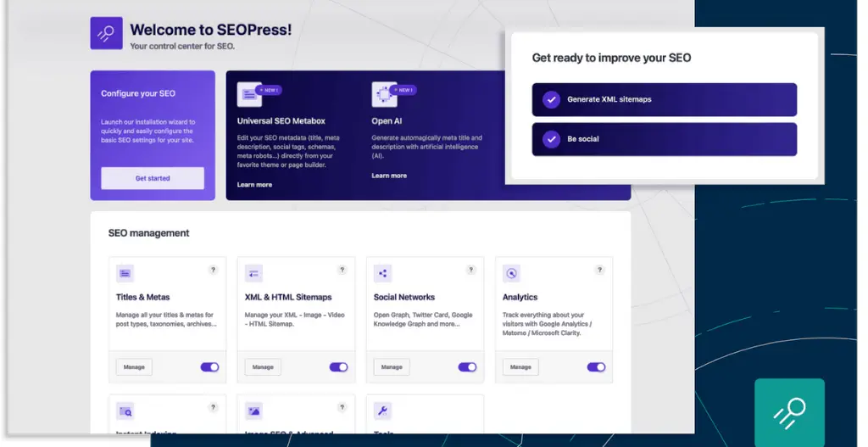Click the teal SEOPress badge icon
868x447 pixels.
(789, 413)
